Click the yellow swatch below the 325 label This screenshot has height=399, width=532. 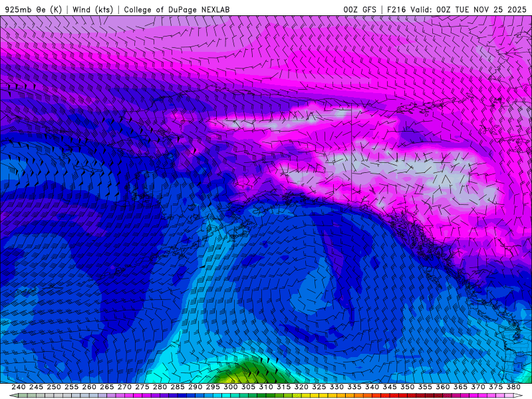[323, 396]
